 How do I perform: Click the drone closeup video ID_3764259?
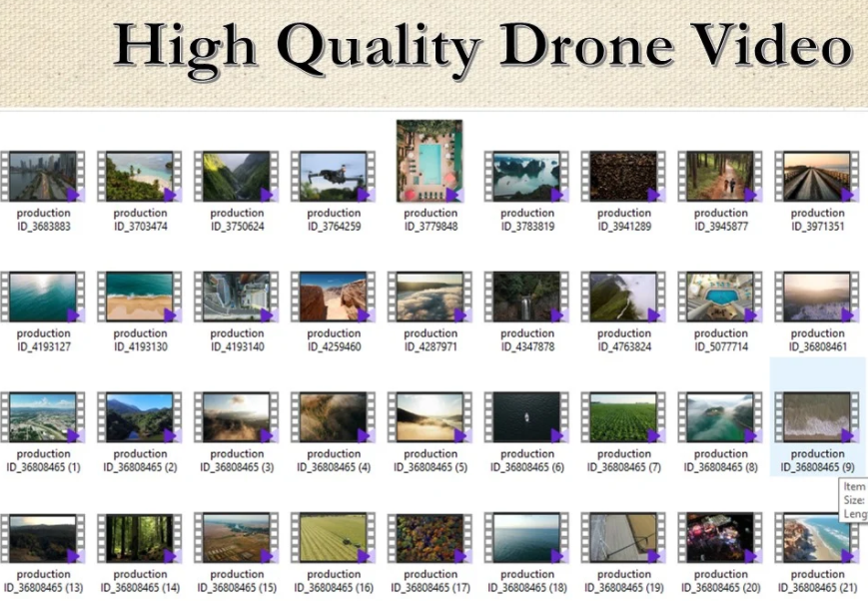pyautogui.click(x=333, y=180)
